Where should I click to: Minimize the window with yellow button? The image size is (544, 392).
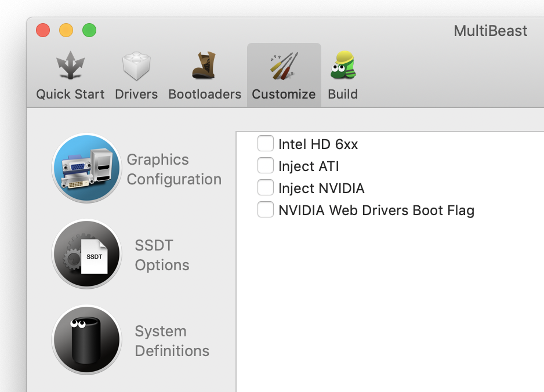click(x=66, y=30)
